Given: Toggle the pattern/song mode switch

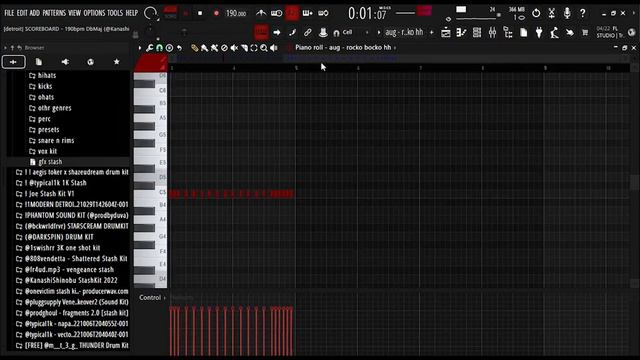Looking at the screenshot, I should pyautogui.click(x=170, y=13).
